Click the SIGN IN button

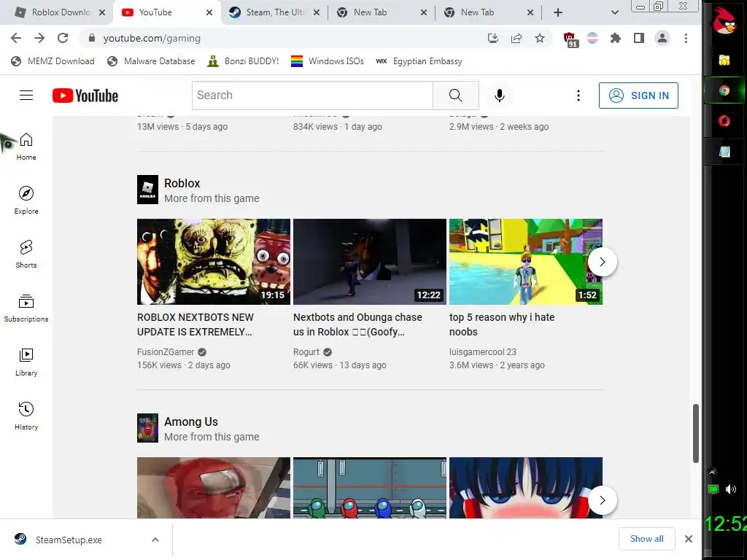click(x=638, y=96)
